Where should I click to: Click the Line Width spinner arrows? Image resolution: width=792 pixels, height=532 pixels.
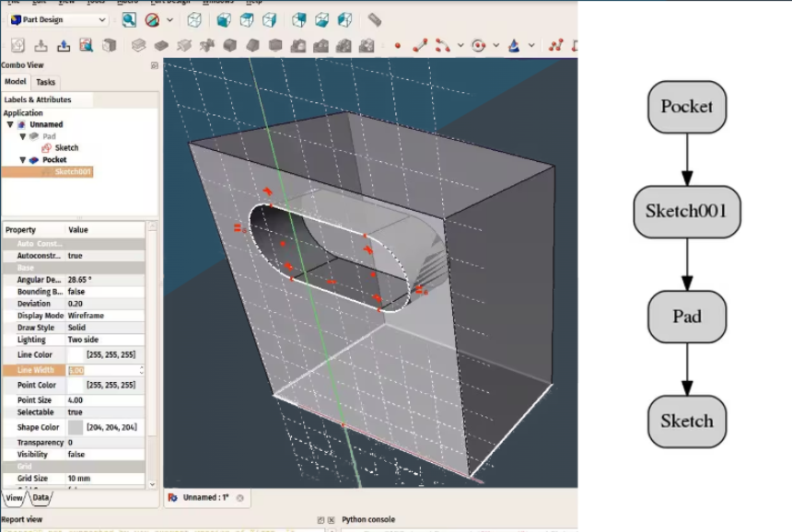142,370
